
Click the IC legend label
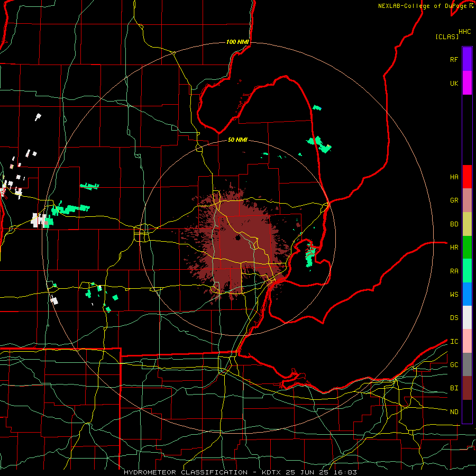[x=454, y=342]
